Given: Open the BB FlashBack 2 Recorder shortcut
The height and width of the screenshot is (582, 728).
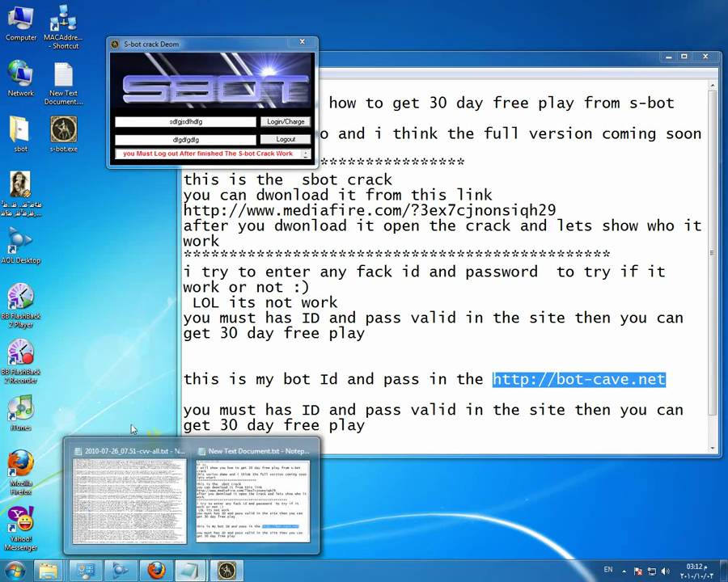Looking at the screenshot, I should pos(20,361).
